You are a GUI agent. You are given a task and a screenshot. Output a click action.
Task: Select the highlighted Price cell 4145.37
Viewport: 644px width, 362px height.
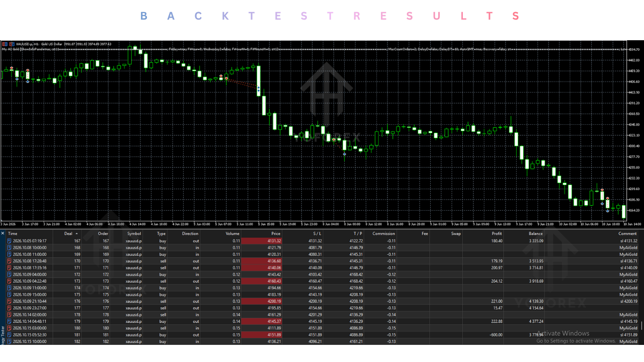262,321
